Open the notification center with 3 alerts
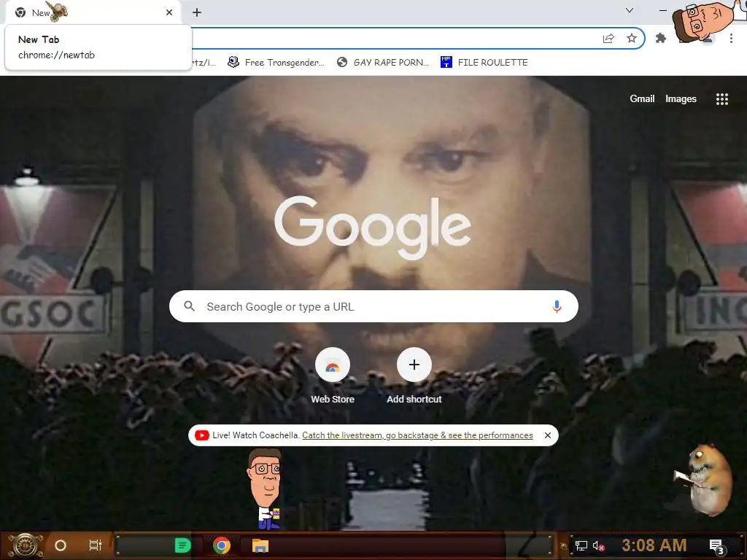This screenshot has height=560, width=747. [716, 546]
